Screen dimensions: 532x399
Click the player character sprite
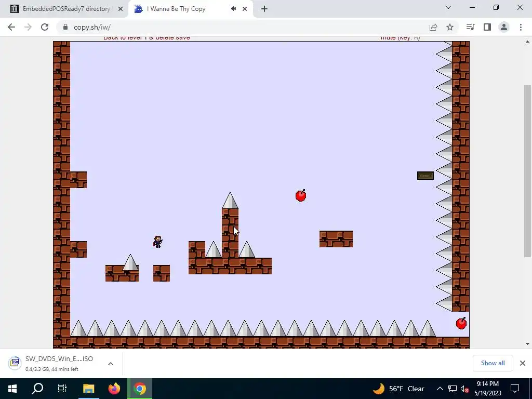pos(158,242)
